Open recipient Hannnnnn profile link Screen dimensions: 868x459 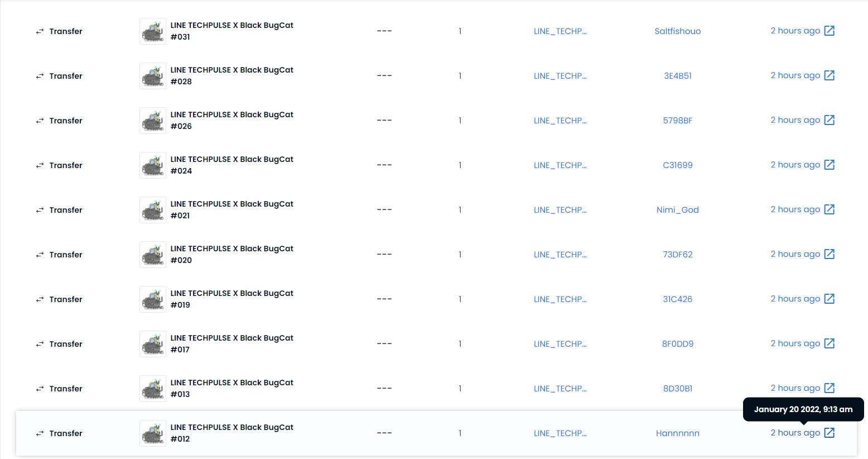(x=678, y=433)
